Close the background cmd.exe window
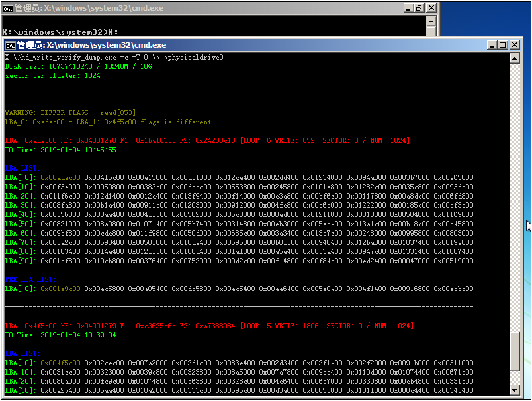 tap(431, 8)
